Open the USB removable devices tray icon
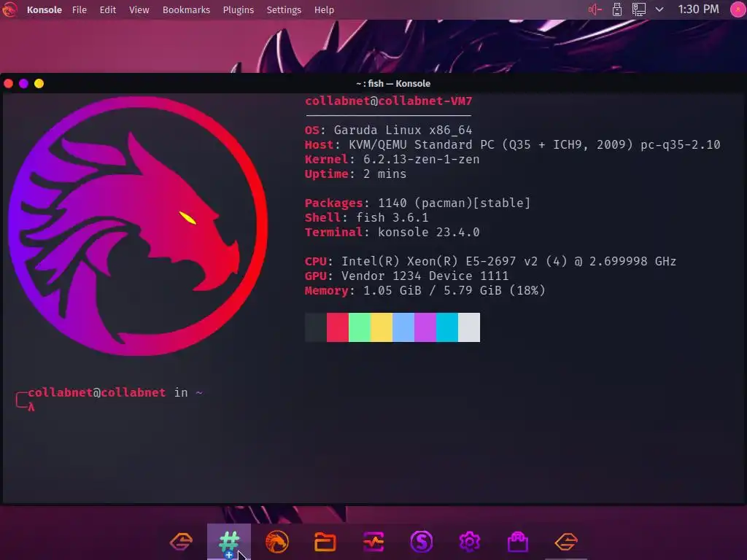 617,9
